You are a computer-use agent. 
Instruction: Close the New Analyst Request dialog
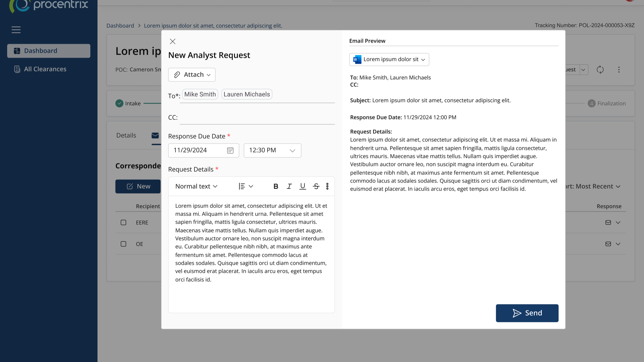click(173, 41)
